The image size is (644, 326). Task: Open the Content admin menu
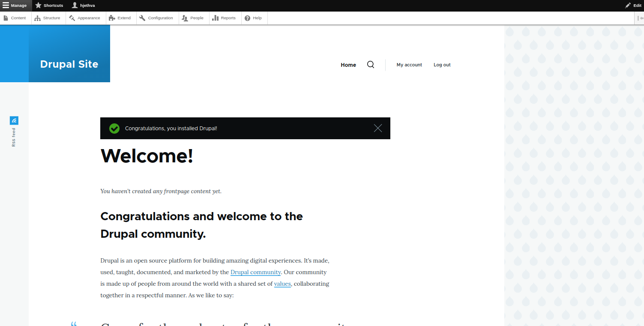point(15,18)
